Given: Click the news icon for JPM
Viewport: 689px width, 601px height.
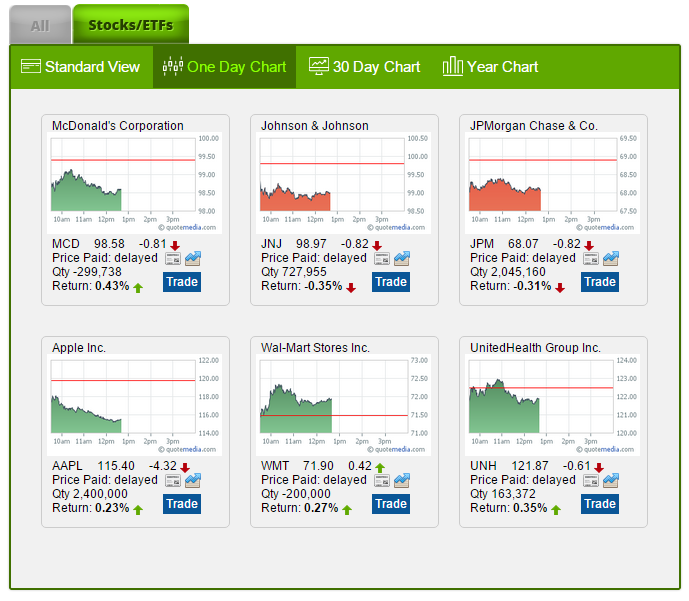Looking at the screenshot, I should pyautogui.click(x=591, y=259).
